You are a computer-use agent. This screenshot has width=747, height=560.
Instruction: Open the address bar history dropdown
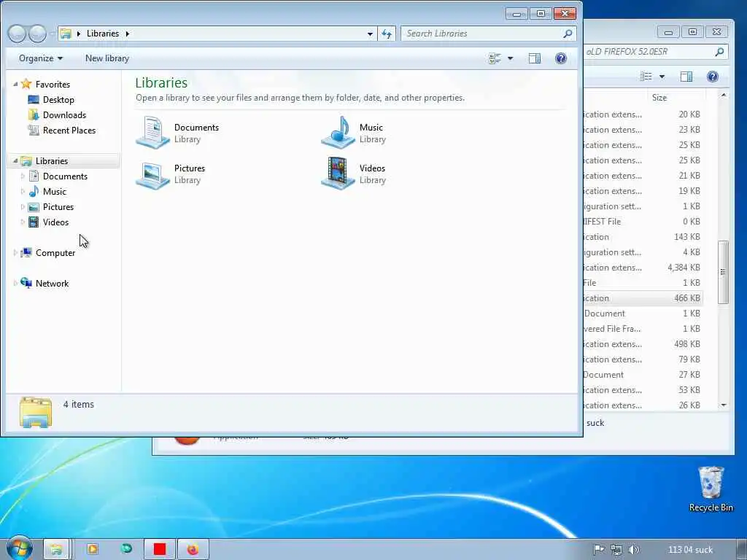(370, 34)
